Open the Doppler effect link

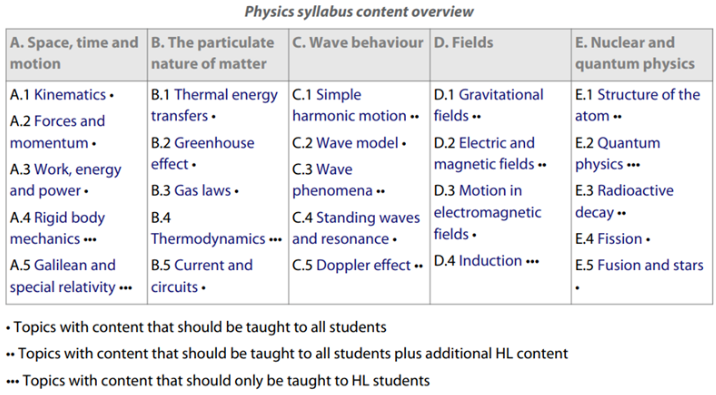(363, 265)
